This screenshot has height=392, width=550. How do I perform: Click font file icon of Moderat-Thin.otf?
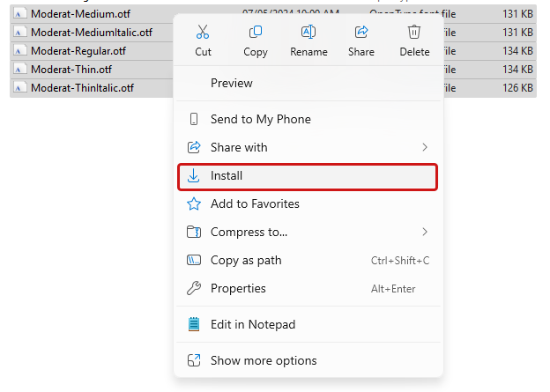coord(19,70)
